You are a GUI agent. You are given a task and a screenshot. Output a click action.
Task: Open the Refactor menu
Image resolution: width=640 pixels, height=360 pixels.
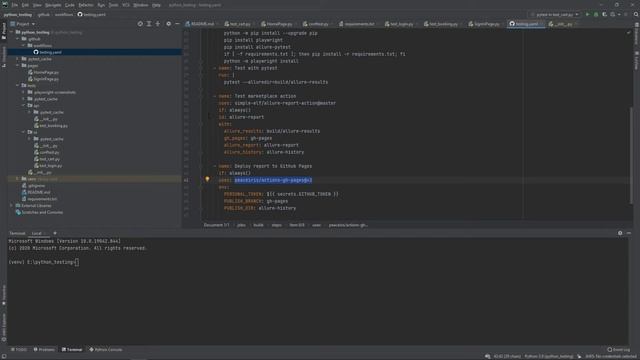[86, 5]
